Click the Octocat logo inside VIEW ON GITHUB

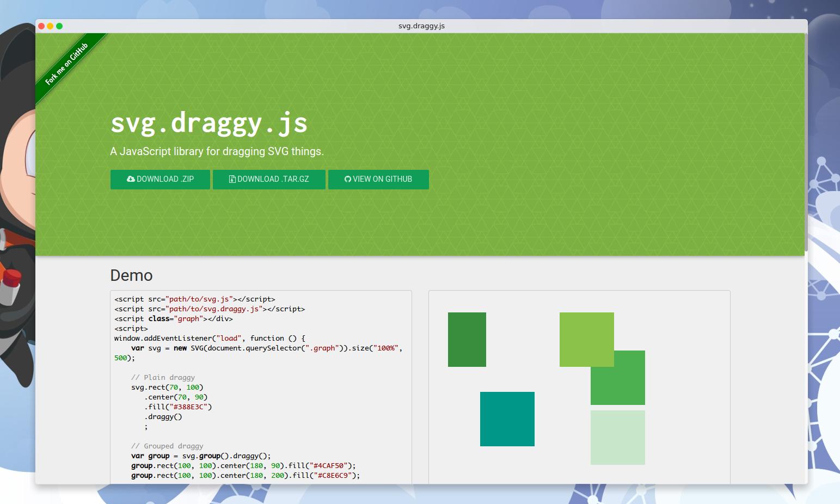tap(347, 179)
